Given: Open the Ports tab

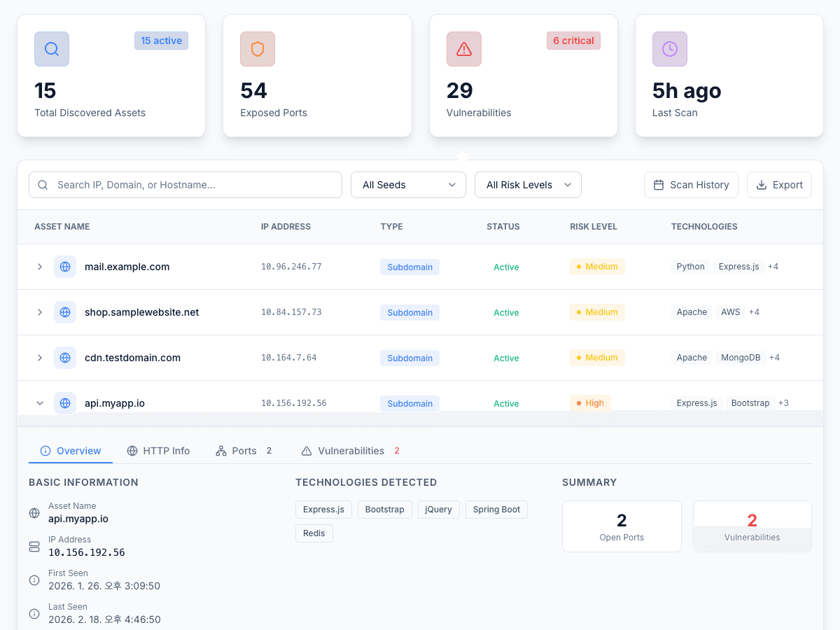Looking at the screenshot, I should 243,451.
